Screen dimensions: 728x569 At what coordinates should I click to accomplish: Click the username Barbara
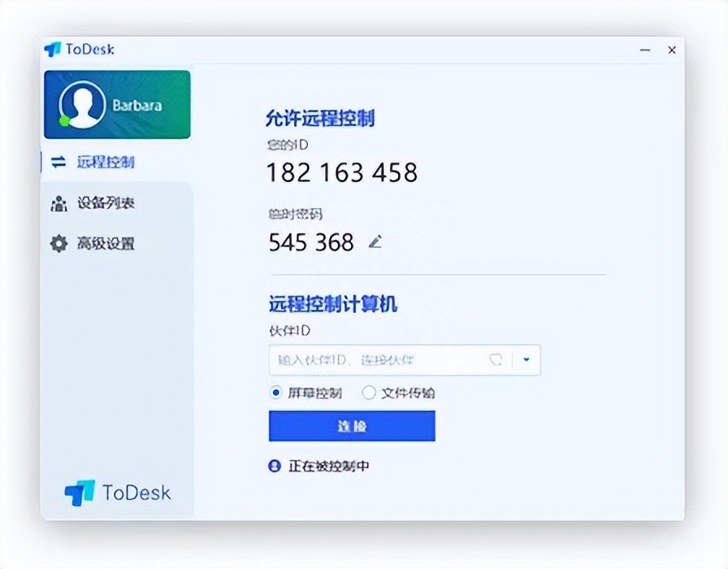(x=136, y=106)
